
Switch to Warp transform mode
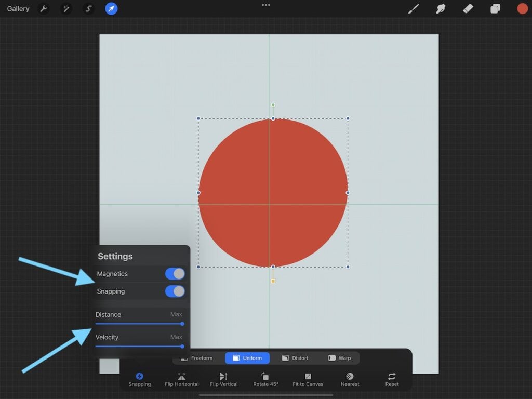(339, 358)
